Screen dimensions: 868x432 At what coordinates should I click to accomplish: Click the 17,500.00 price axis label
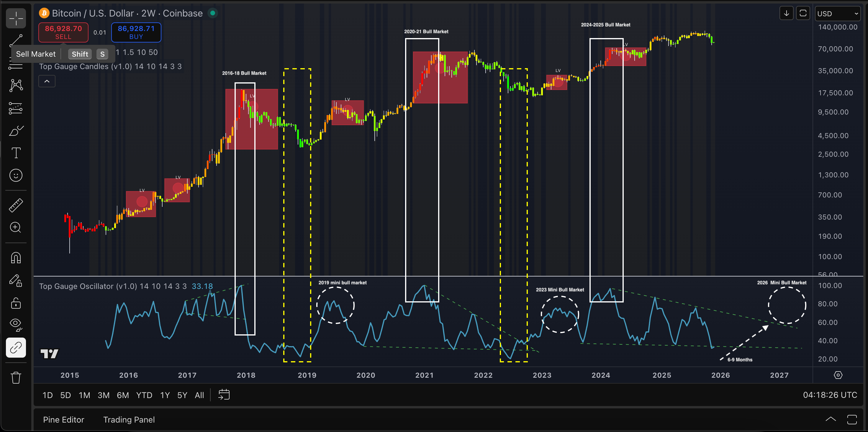[x=836, y=93]
